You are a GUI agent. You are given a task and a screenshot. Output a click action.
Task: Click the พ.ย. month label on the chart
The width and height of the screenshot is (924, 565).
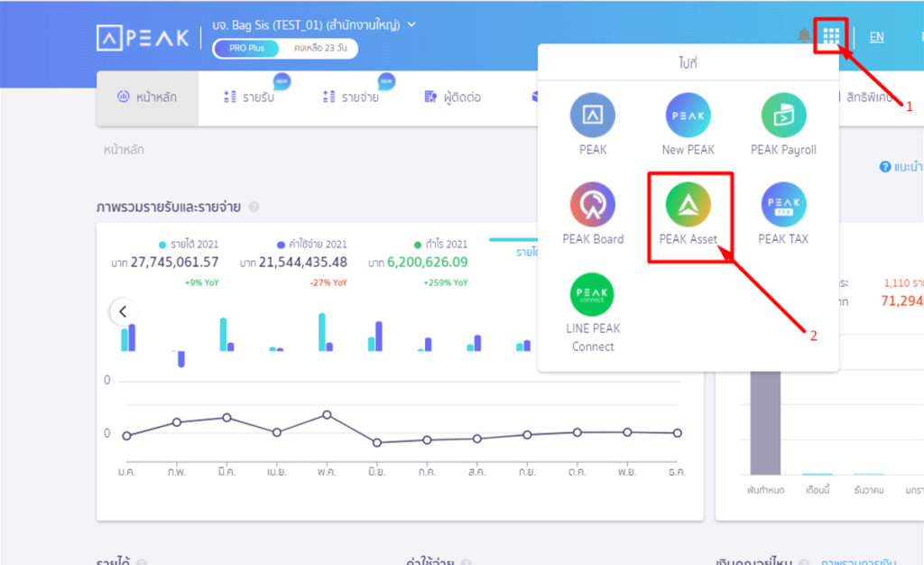pyautogui.click(x=628, y=473)
